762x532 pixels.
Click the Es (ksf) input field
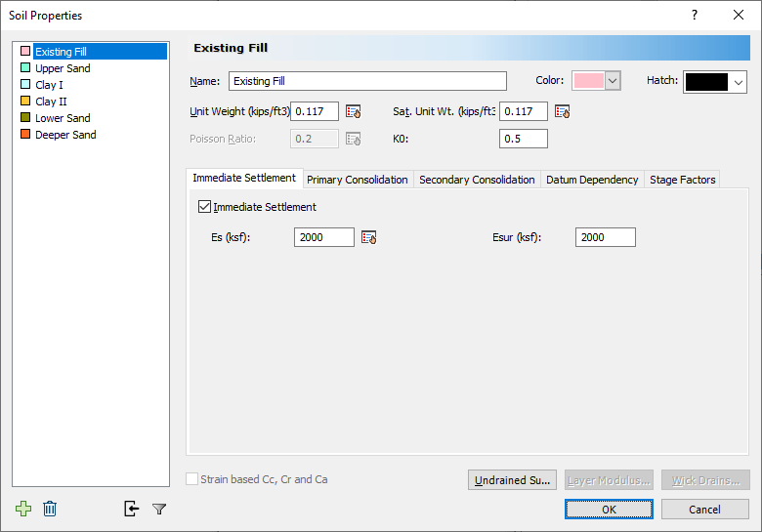coord(324,237)
